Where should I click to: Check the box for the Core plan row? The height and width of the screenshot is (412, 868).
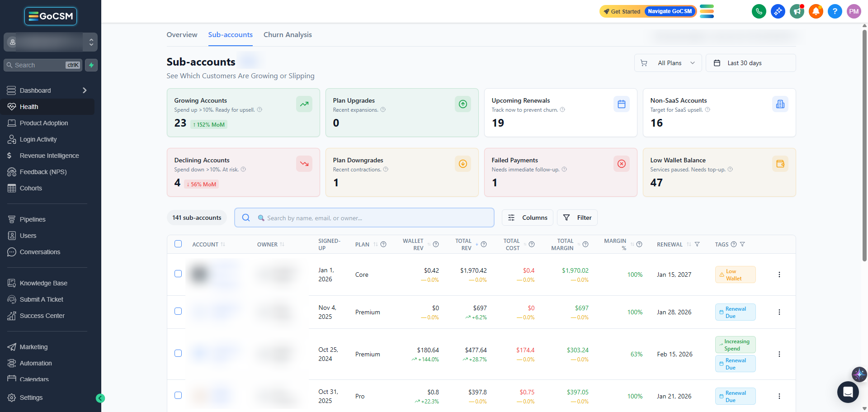[178, 274]
